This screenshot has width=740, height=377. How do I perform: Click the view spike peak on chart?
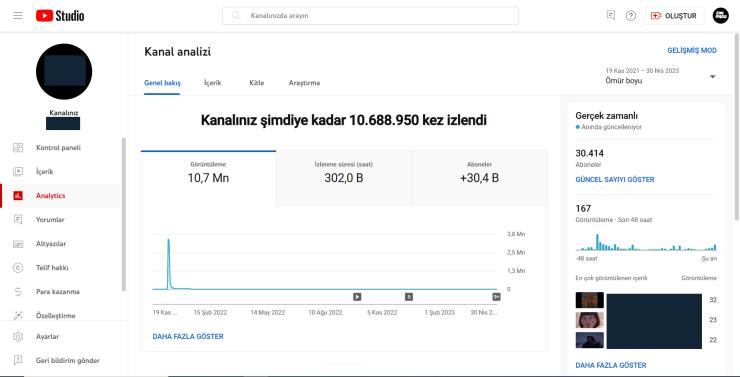168,241
